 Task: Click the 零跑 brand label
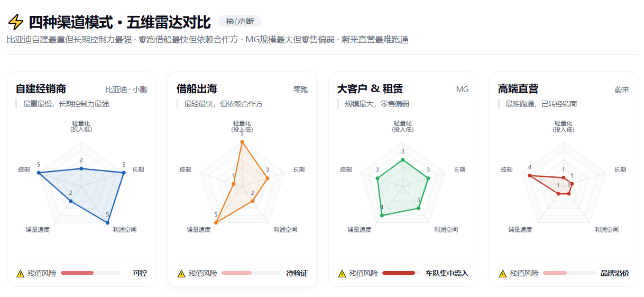(x=300, y=89)
